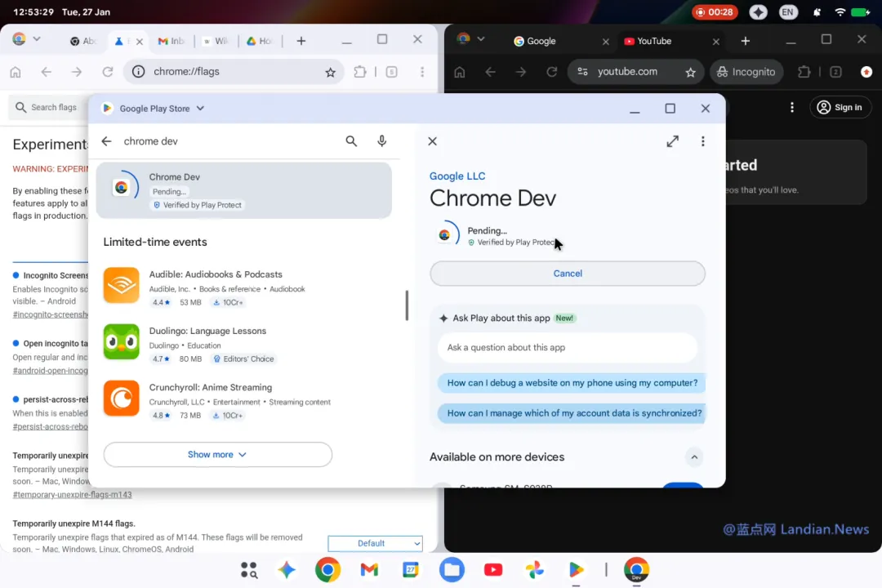
Task: Click Ask a question about this app field
Action: 567,348
